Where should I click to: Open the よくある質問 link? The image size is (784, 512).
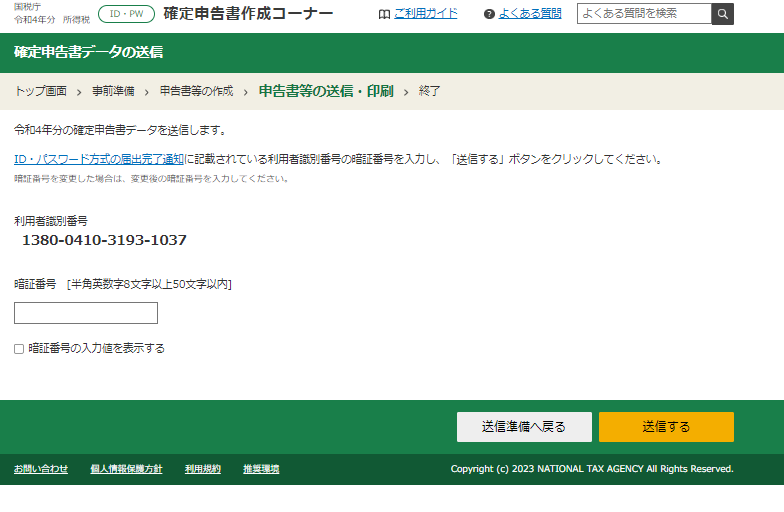coord(530,14)
